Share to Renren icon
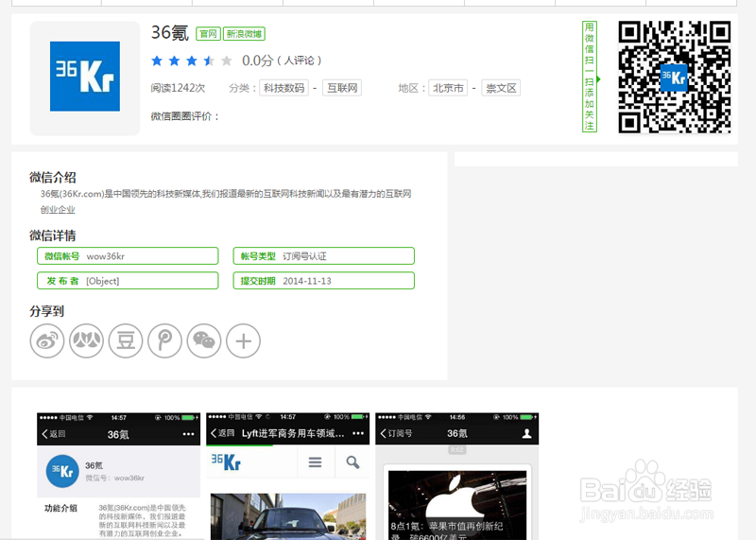 [86, 341]
